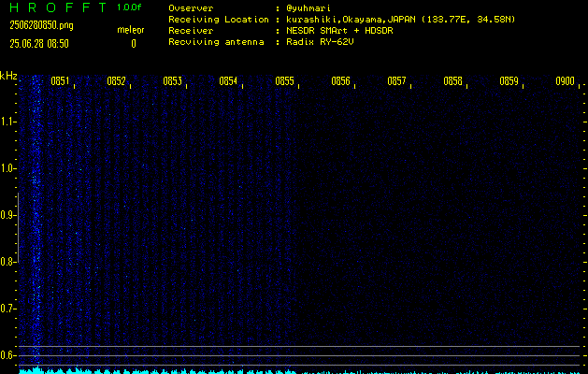588x374 pixels.
Task: Click the 0858 time marker
Action: (452, 81)
